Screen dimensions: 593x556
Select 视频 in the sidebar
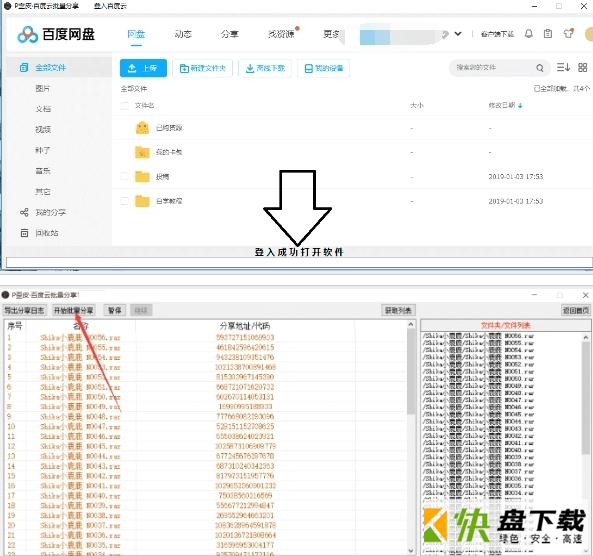pos(43,130)
